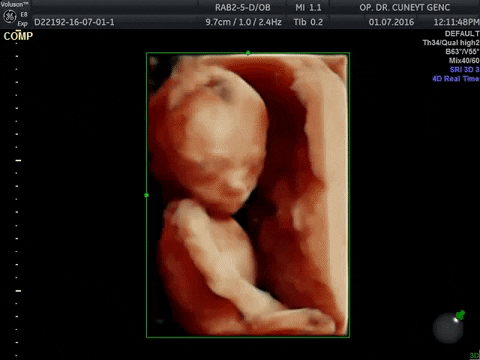The image size is (480, 360).
Task: Click the GE logo icon
Action: pos(9,17)
